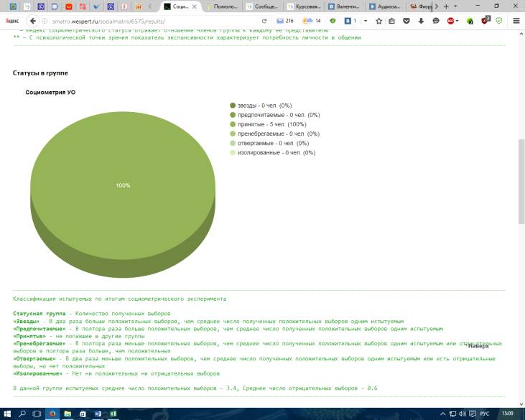This screenshot has width=525, height=420.
Task: Open a new tab with plus button
Action: 446,6
